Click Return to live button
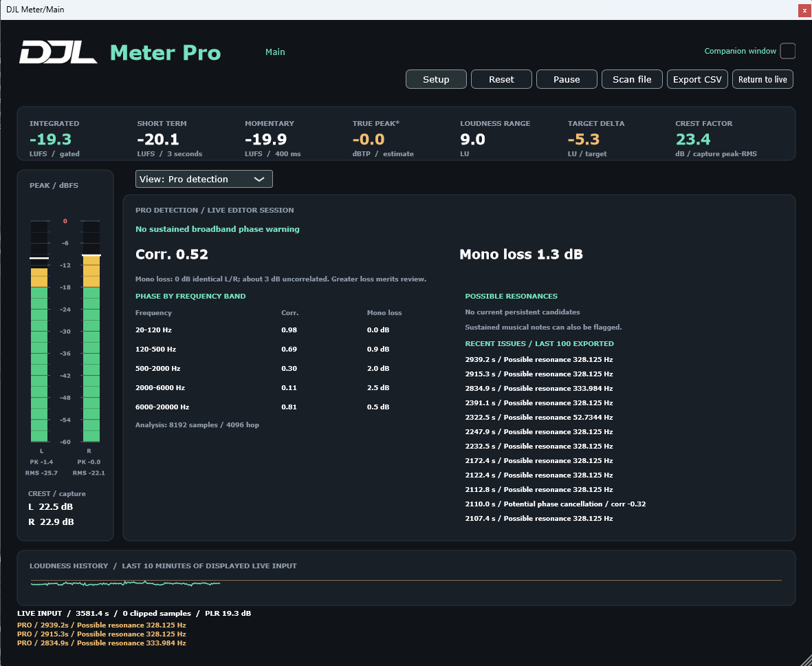Viewport: 812px width, 666px height. [x=762, y=79]
